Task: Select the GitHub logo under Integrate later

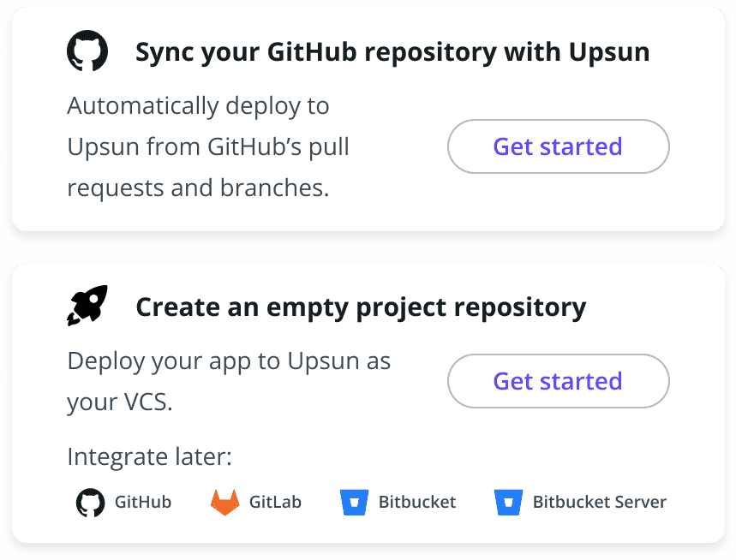Action: [x=91, y=503]
